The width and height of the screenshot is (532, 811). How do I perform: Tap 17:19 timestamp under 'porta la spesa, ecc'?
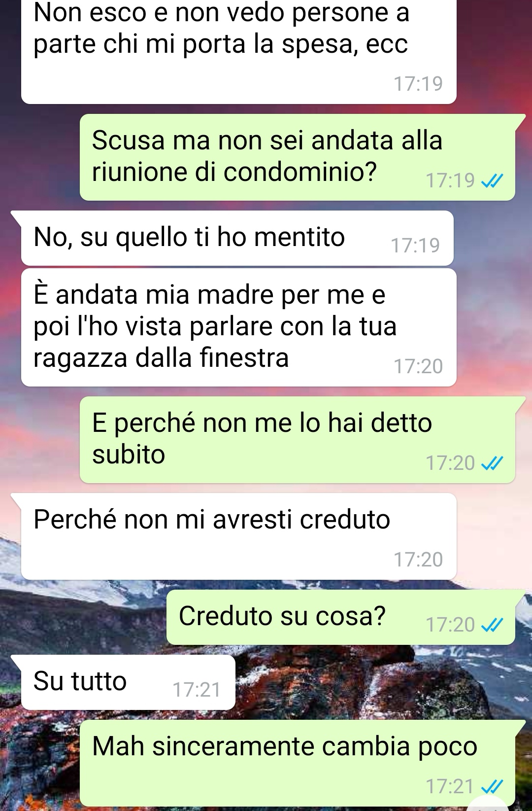[418, 84]
